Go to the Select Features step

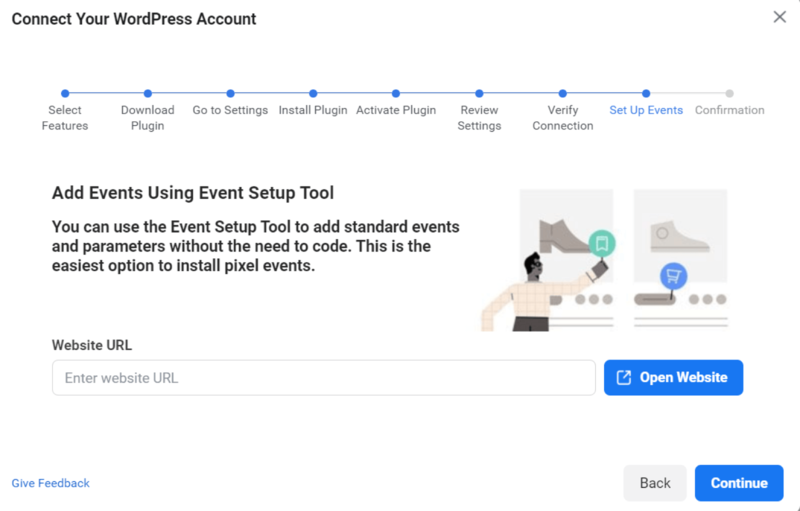click(65, 94)
